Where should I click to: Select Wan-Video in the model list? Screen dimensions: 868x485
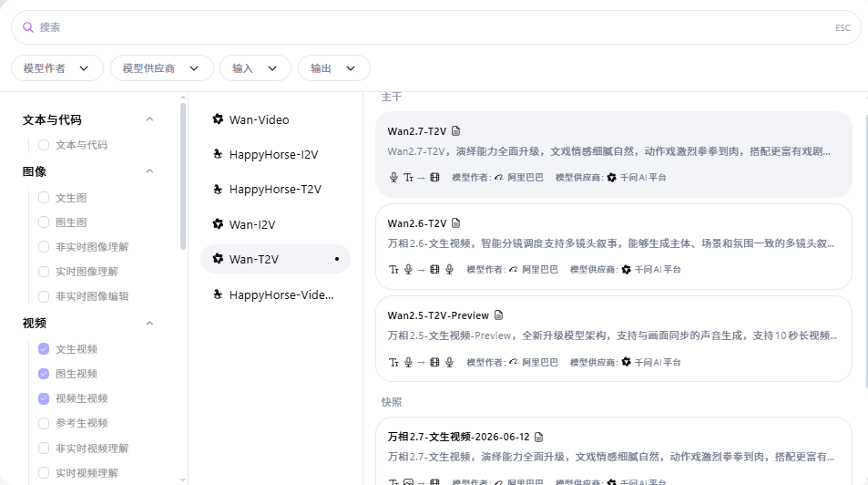275,119
